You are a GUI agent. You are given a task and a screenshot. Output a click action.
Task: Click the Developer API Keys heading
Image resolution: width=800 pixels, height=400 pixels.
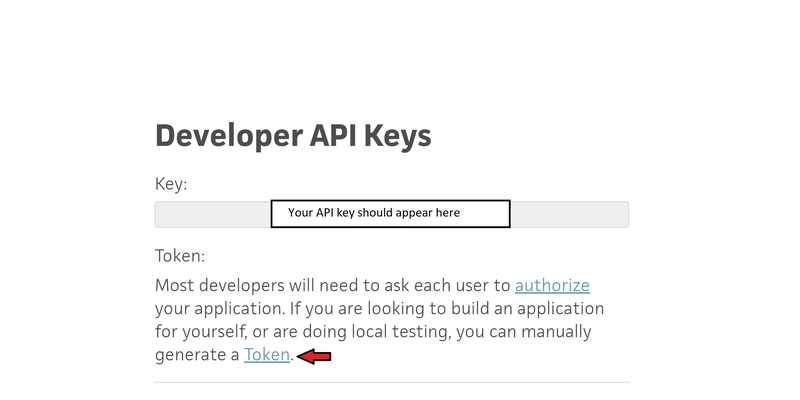click(293, 135)
